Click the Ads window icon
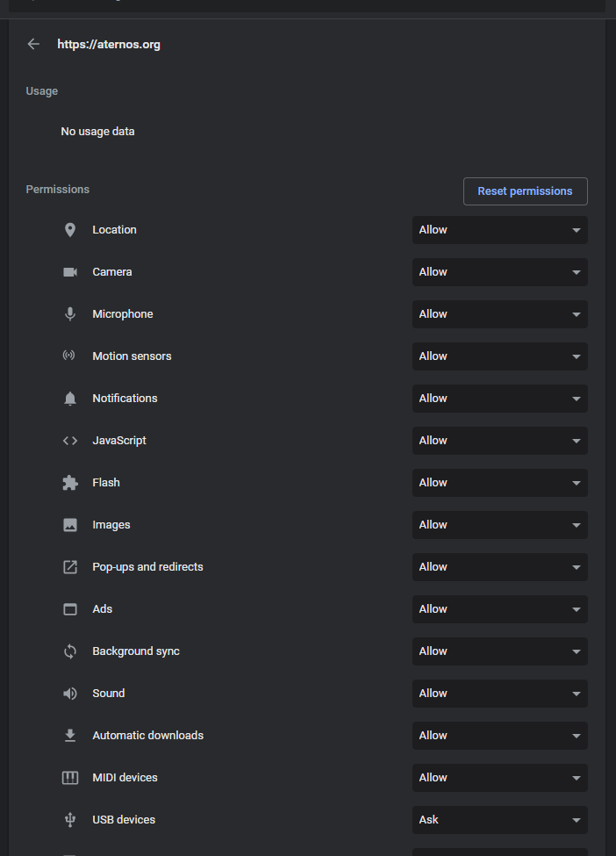This screenshot has width=616, height=856. (70, 609)
